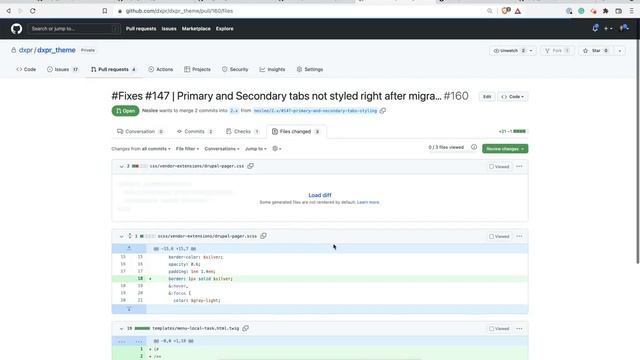640x360 pixels.
Task: Open the Brave rewards triangle icon
Action: (x=518, y=11)
